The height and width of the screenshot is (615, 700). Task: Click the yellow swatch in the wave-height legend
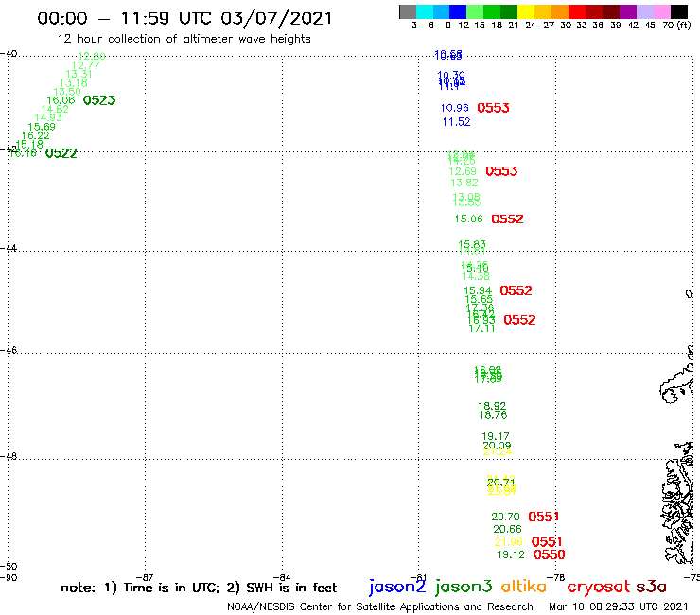point(526,11)
